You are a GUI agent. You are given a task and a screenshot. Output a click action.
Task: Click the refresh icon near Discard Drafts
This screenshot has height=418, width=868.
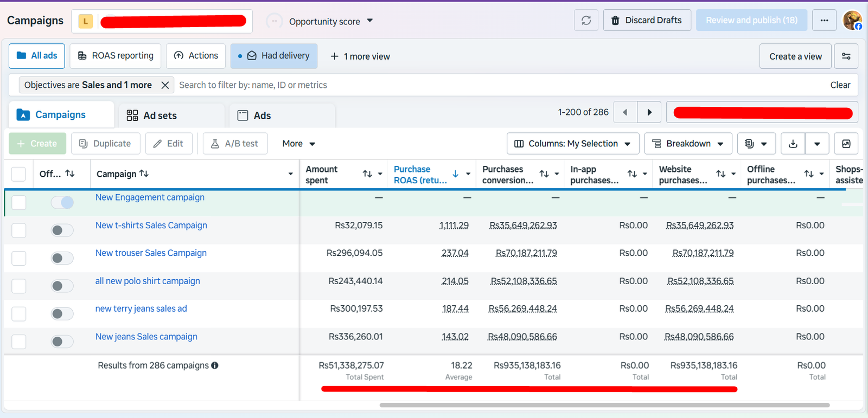point(586,20)
